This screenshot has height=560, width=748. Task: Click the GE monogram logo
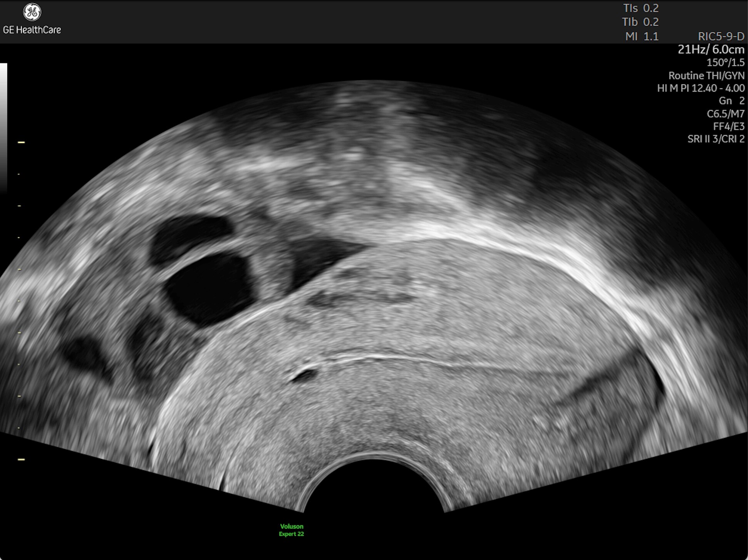coord(32,12)
